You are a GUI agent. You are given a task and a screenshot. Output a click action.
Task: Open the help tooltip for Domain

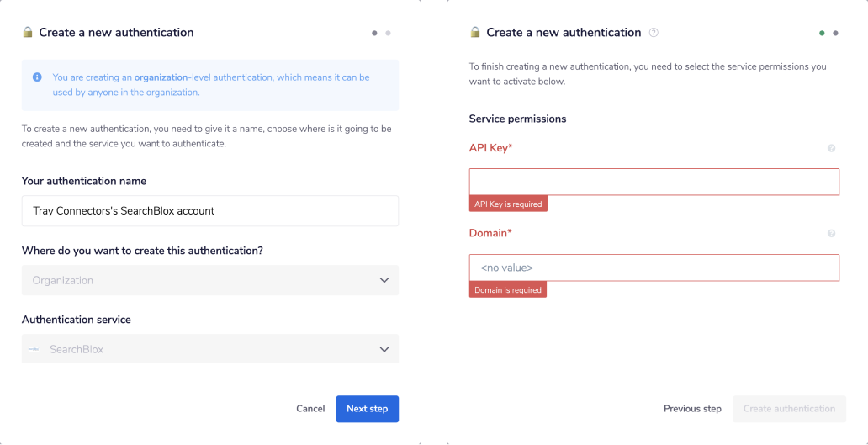point(831,233)
